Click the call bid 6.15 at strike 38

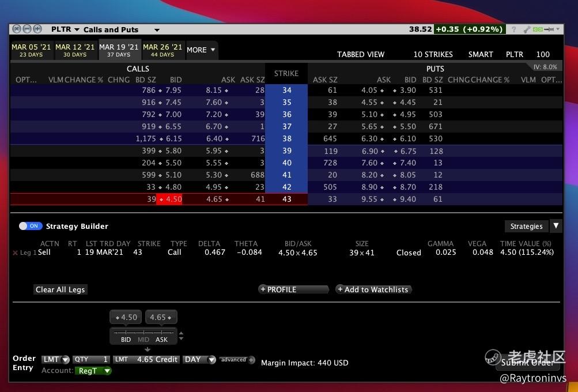point(173,139)
